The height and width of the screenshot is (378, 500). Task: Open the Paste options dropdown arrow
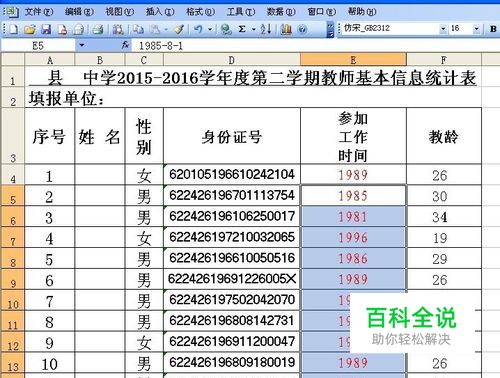click(x=166, y=29)
